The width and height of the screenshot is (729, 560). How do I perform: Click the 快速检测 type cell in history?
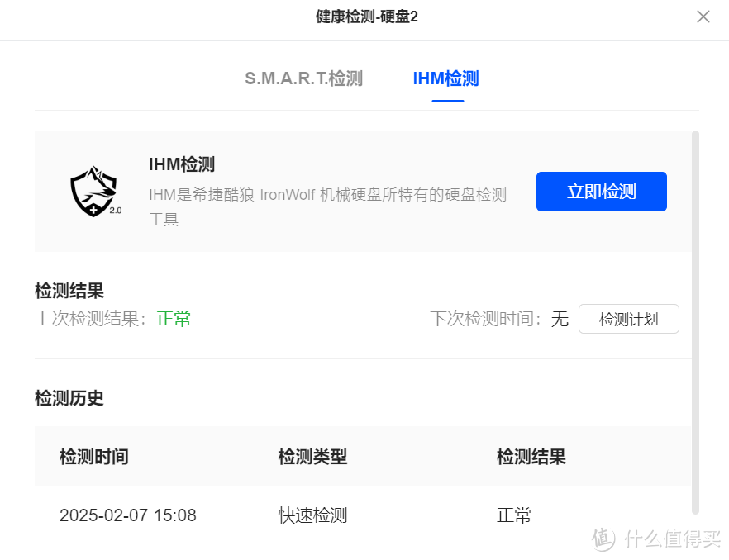pos(312,515)
